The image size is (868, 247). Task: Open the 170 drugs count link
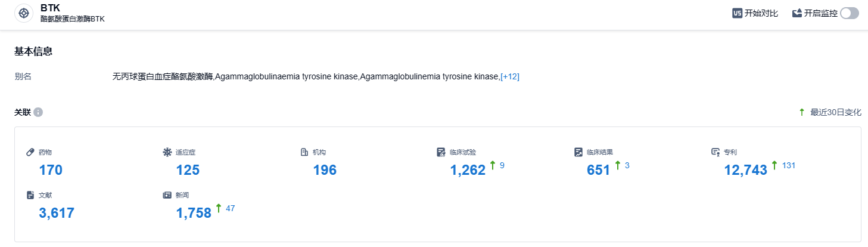(51, 170)
